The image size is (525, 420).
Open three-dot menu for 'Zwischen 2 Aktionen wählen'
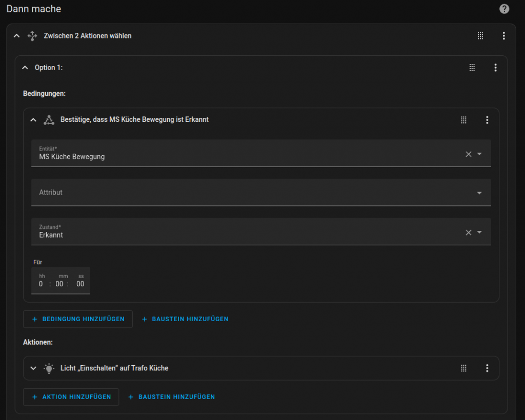[x=503, y=36]
